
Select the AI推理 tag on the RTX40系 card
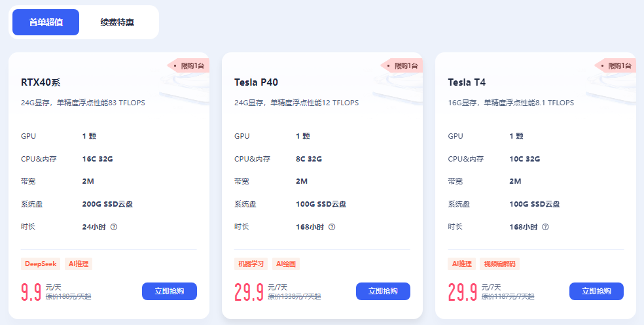(79, 264)
